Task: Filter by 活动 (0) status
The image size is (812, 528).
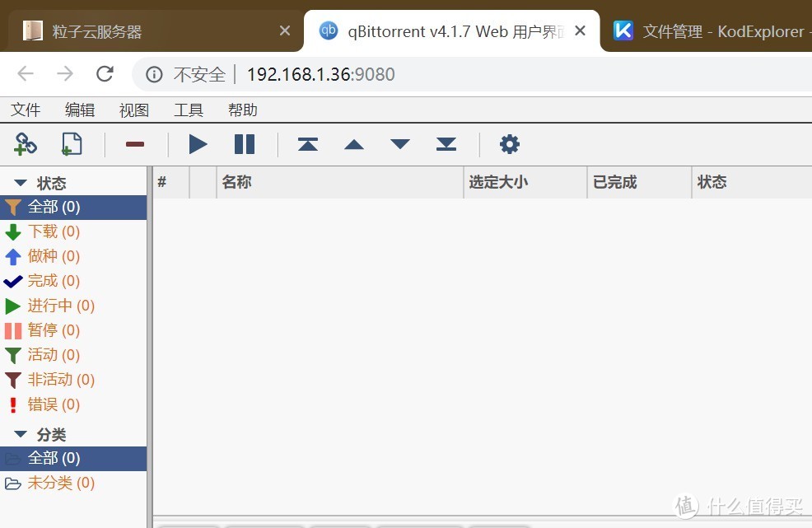Action: (x=73, y=355)
